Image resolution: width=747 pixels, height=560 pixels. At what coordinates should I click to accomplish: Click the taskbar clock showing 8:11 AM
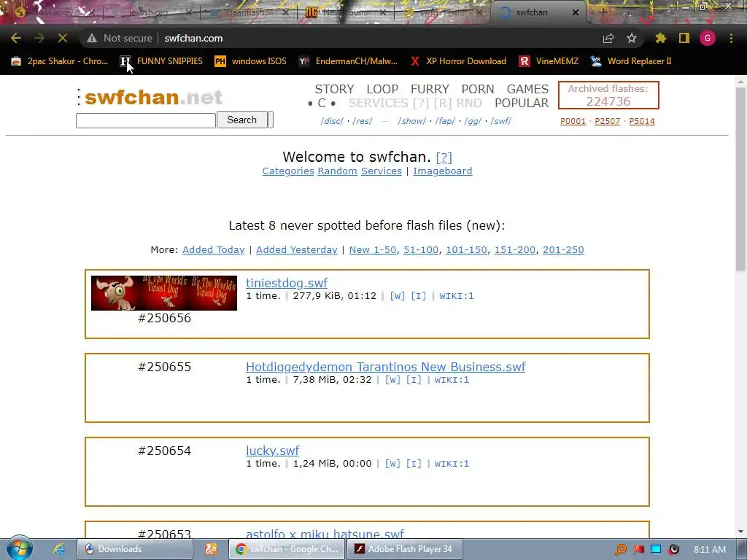(710, 550)
